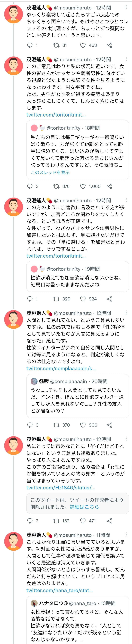Open the 詳細はこちら link on deleted tweet
This screenshot has width=132, height=644.
[x=84, y=507]
